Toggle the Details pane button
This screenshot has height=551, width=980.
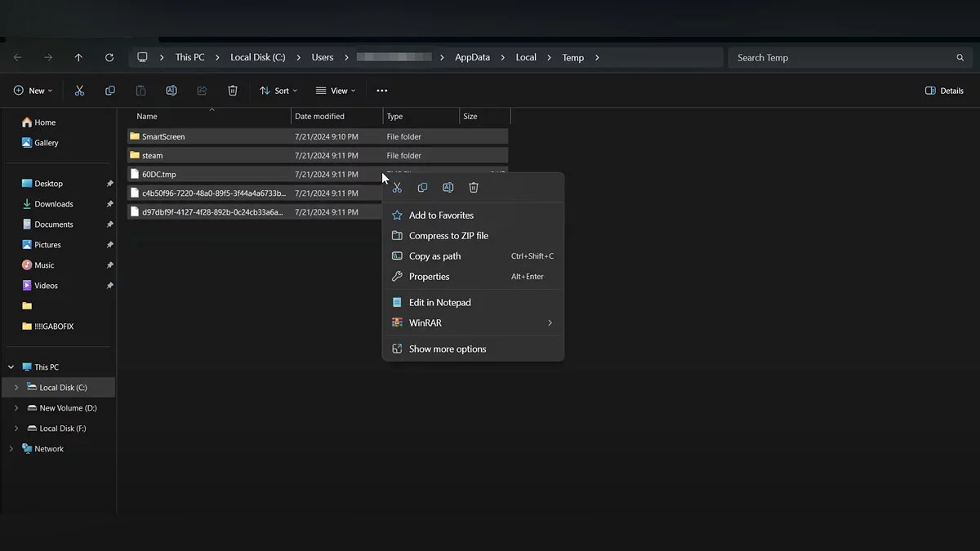[944, 91]
